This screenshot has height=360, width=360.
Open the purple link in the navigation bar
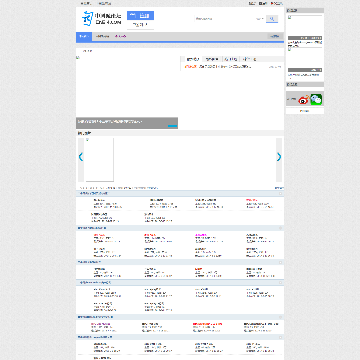point(121,36)
